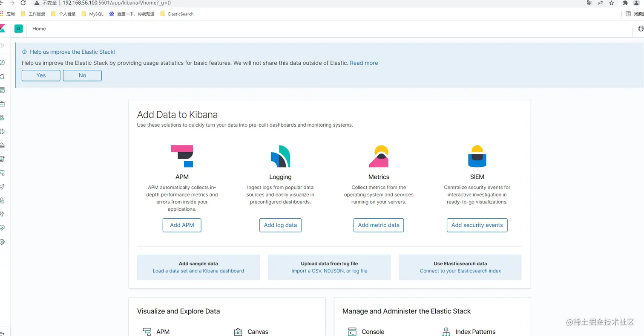Open the Maps pin icon in sidebar

(x=2, y=117)
